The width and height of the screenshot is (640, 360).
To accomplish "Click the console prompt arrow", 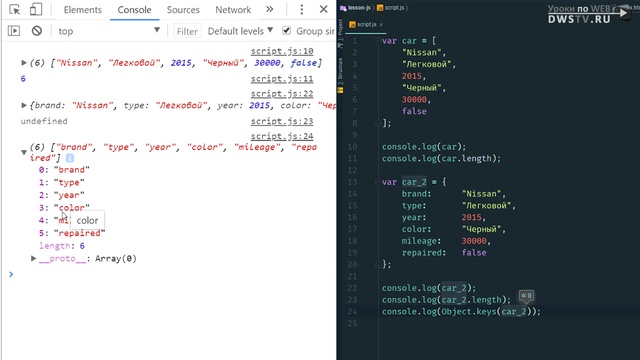I will click(x=11, y=274).
